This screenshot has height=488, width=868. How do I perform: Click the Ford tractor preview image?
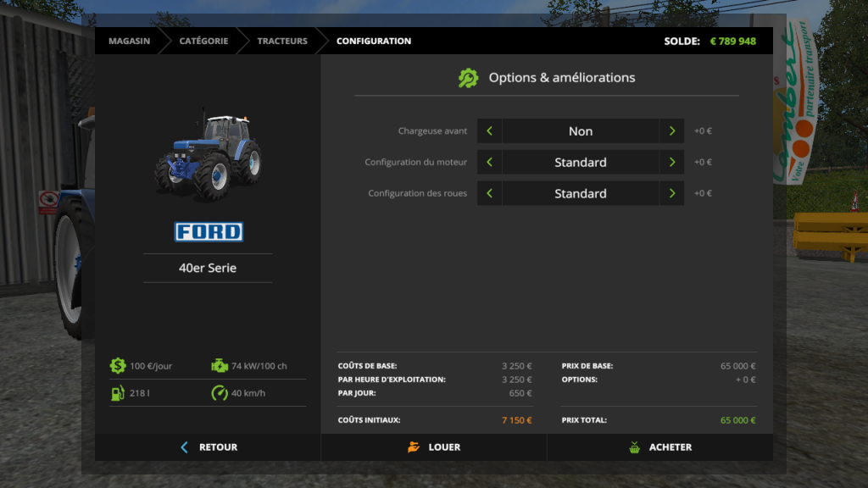tap(209, 154)
